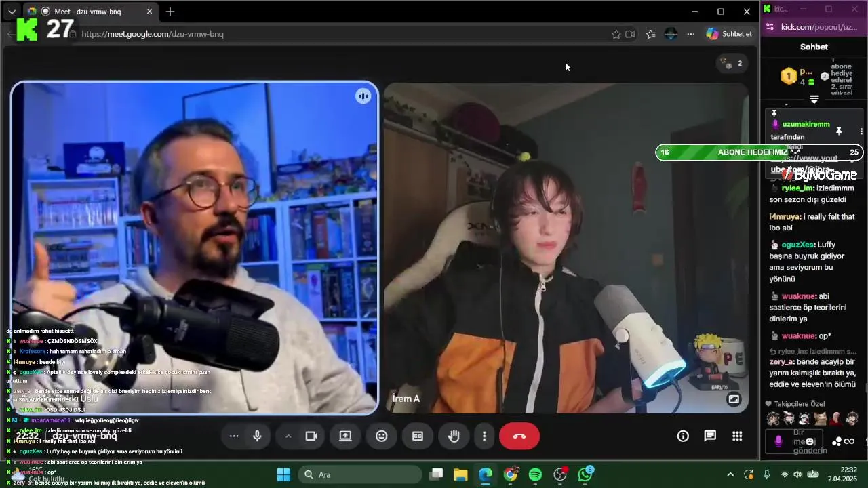Open uzumakiremm profile in pinned message
868x488 pixels.
coord(806,125)
